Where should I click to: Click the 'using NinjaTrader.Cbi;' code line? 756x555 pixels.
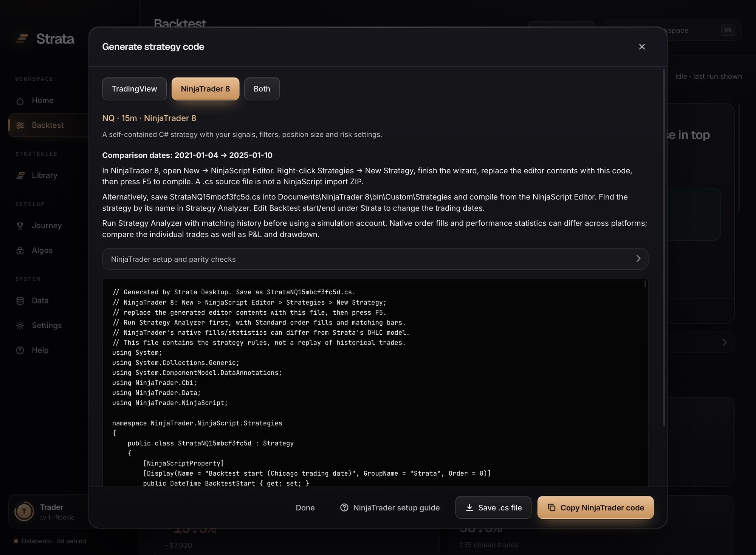(155, 383)
